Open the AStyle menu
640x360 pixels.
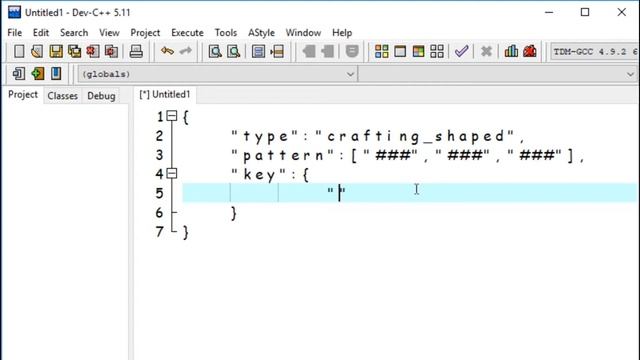(261, 33)
